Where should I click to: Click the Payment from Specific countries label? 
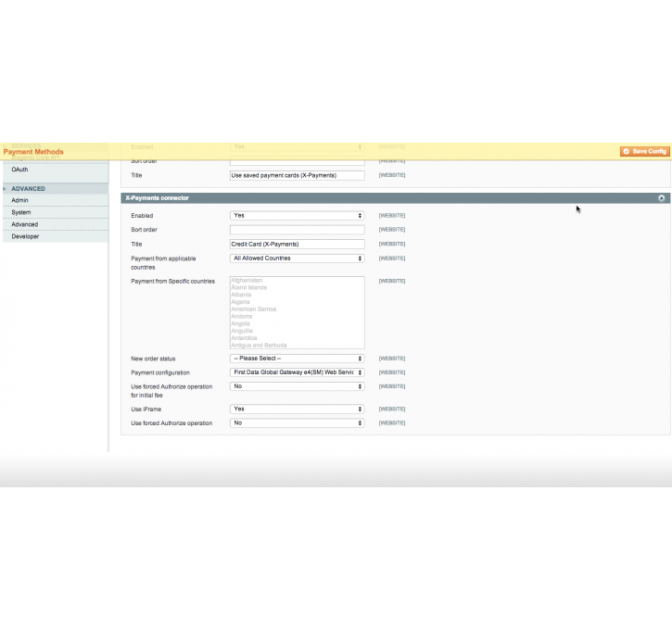(x=172, y=282)
